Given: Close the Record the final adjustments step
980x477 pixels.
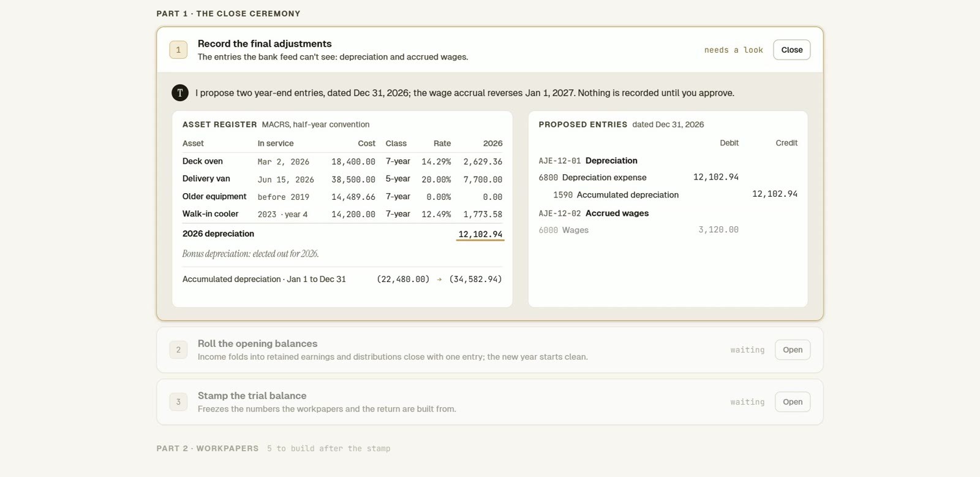Looking at the screenshot, I should point(791,50).
